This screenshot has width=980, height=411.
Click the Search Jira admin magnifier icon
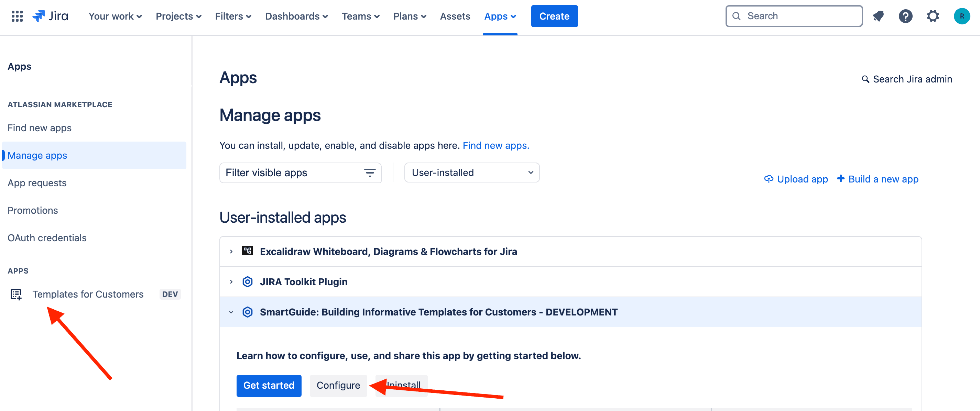[x=865, y=79]
